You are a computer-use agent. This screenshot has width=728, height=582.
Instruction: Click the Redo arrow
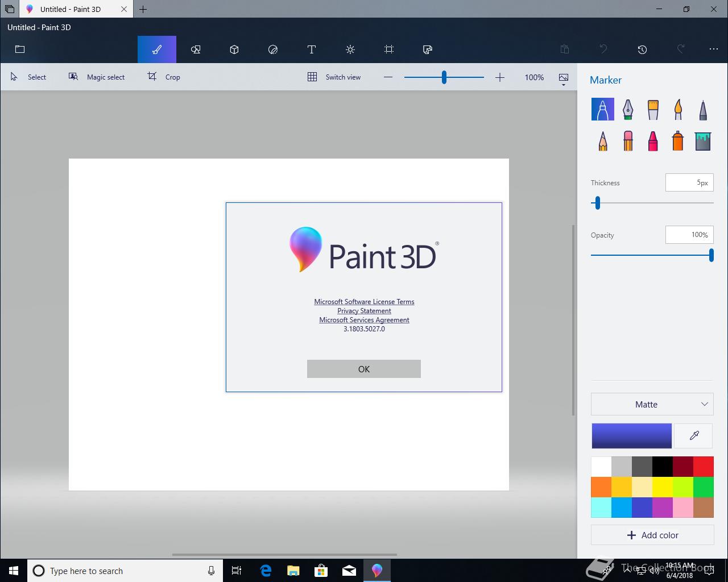pyautogui.click(x=681, y=49)
